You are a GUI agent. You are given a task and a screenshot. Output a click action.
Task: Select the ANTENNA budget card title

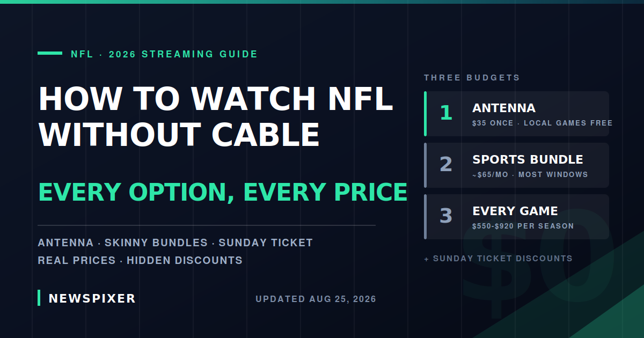click(504, 108)
